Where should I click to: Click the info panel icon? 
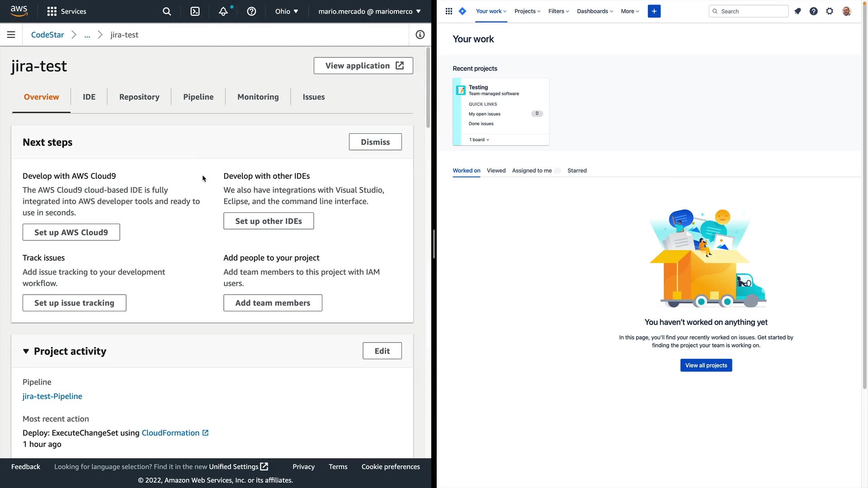coord(420,35)
